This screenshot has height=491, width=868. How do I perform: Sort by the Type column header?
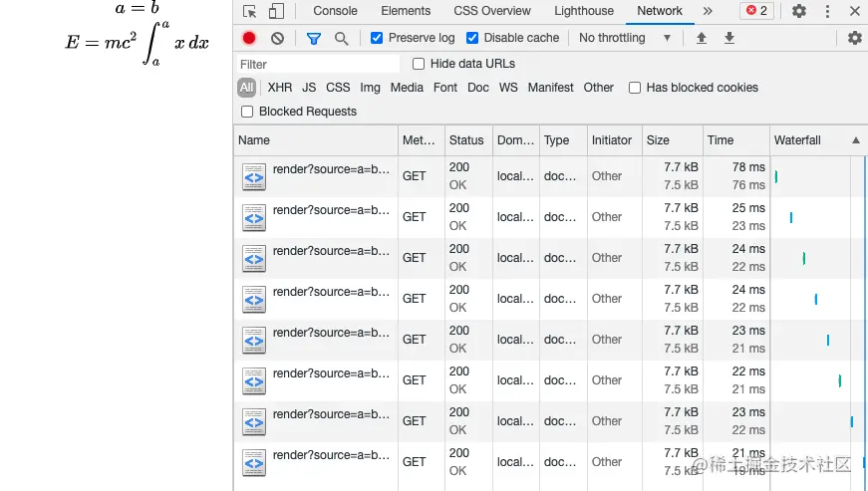(x=563, y=140)
